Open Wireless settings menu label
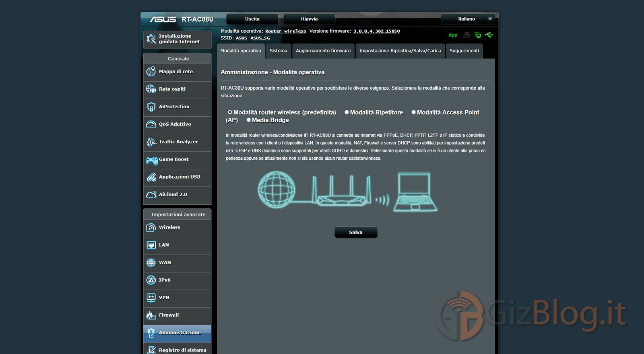644x354 pixels. tap(169, 227)
